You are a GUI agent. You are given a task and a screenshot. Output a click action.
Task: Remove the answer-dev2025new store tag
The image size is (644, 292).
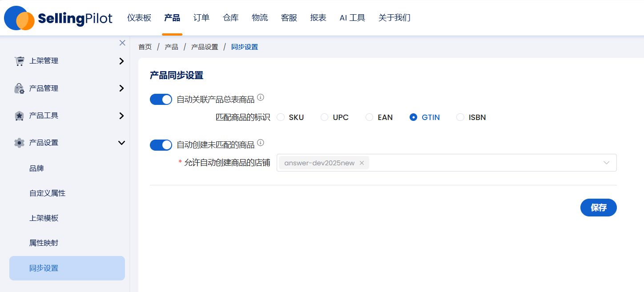point(362,163)
